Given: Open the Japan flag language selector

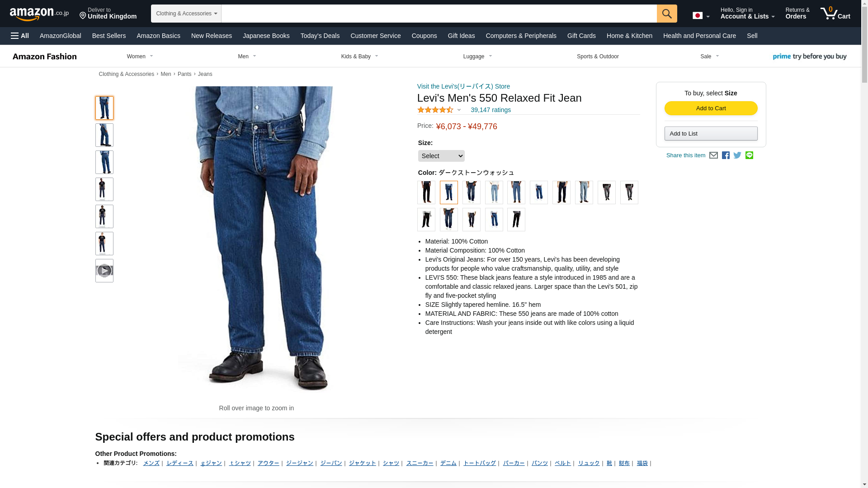Looking at the screenshot, I should pyautogui.click(x=701, y=15).
